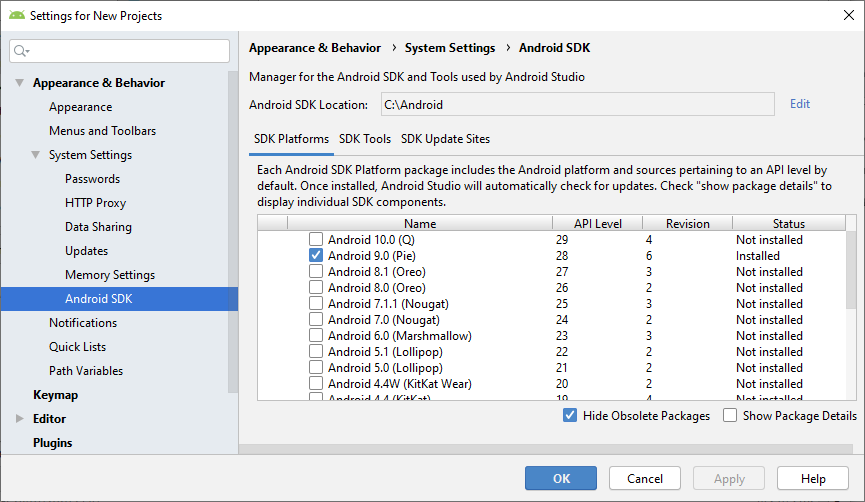Screen dimensions: 865x502
Task: Click the horizontal scrollbar below package options
Action: 546,449
